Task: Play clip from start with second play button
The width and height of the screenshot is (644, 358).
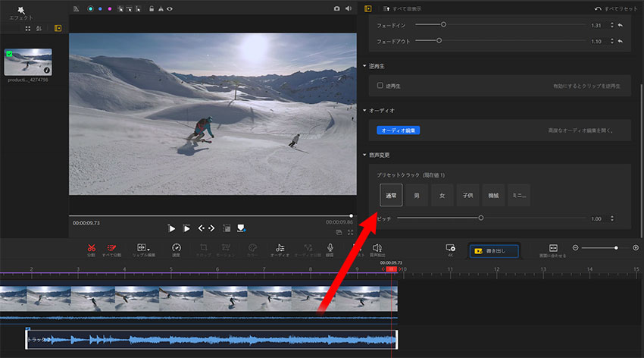Action: (x=186, y=228)
